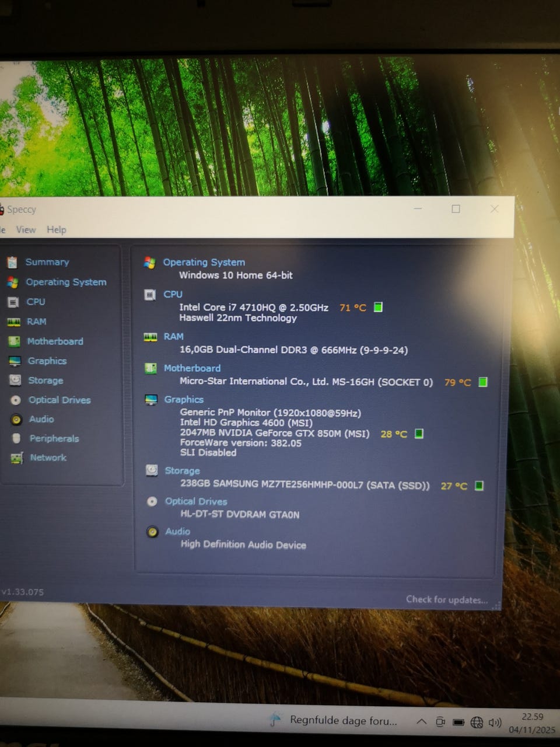This screenshot has width=560, height=747.
Task: Open the Help menu
Action: tap(57, 230)
